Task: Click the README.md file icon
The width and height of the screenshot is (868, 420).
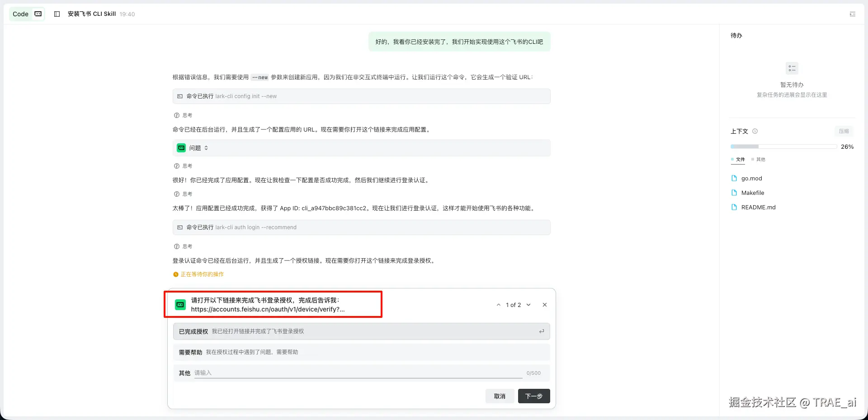Action: point(734,207)
